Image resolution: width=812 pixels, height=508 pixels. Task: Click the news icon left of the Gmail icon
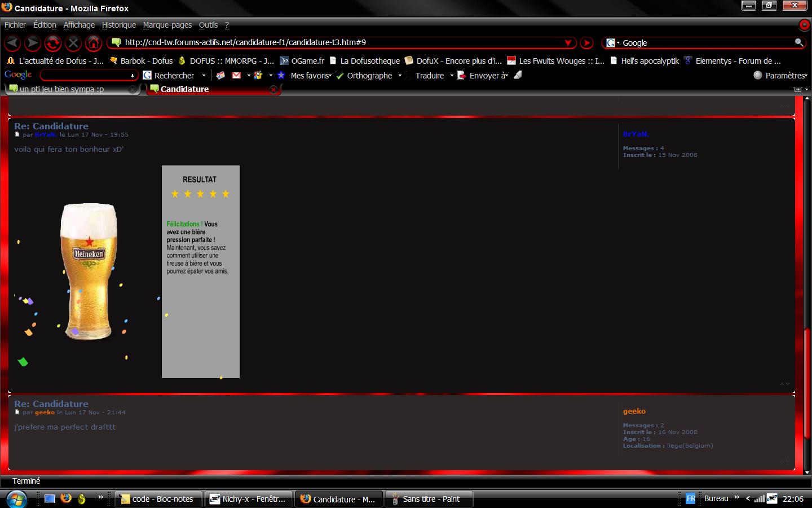click(220, 75)
